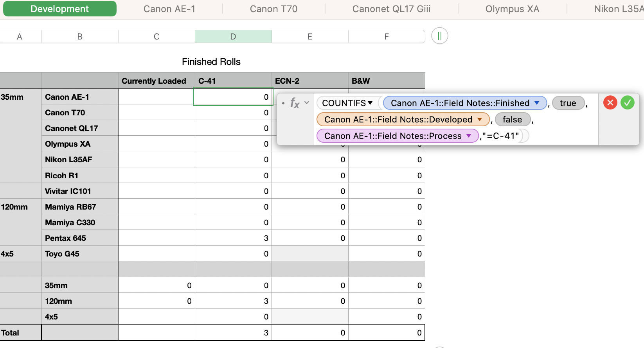Select the 'Toyo G45' row label cell

pyautogui.click(x=80, y=253)
